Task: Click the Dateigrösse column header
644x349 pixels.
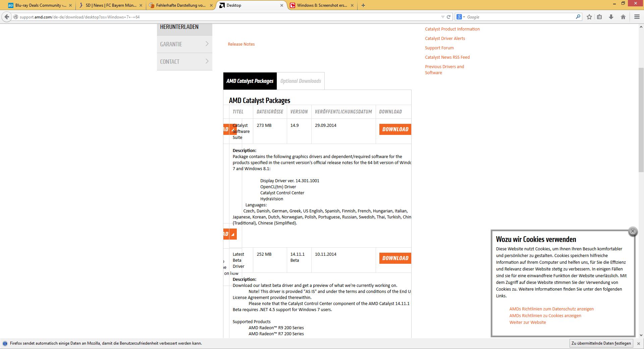Action: click(270, 112)
